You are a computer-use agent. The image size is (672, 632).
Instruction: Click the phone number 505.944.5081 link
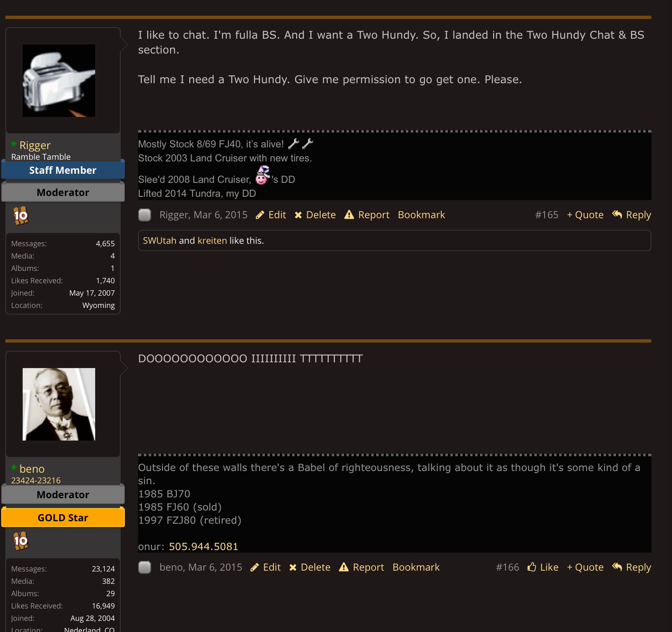pyautogui.click(x=204, y=546)
